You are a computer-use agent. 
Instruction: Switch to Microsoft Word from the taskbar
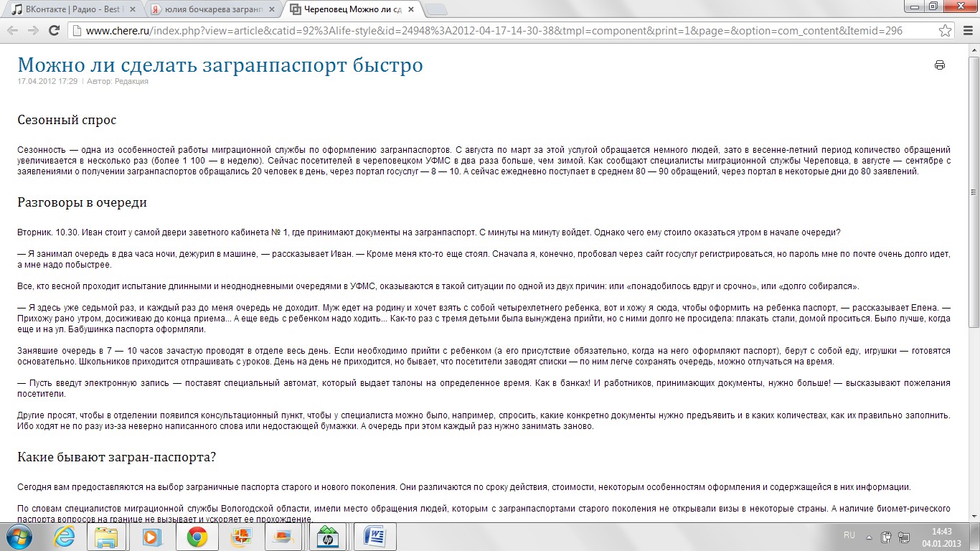coord(374,537)
